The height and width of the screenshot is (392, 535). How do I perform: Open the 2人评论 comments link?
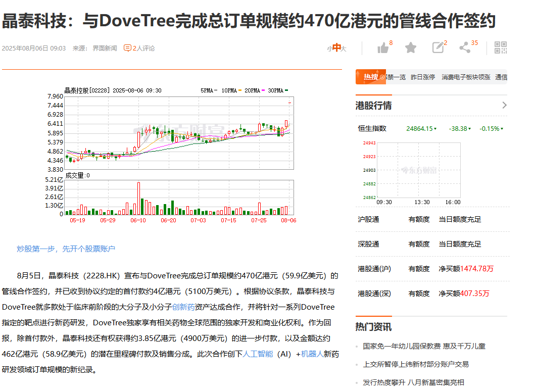point(143,48)
